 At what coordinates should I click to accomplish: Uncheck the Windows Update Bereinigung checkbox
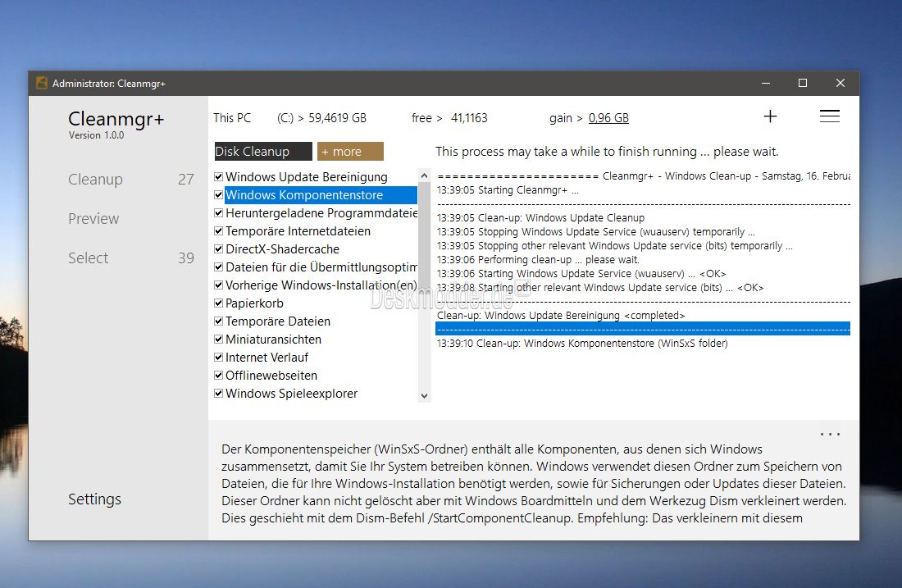(x=219, y=177)
